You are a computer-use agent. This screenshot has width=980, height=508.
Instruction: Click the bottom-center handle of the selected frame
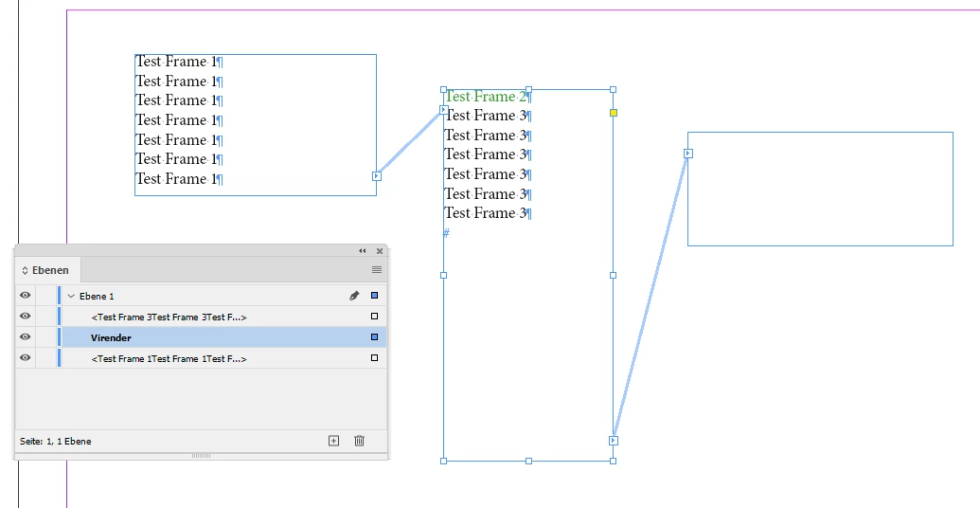coord(528,461)
